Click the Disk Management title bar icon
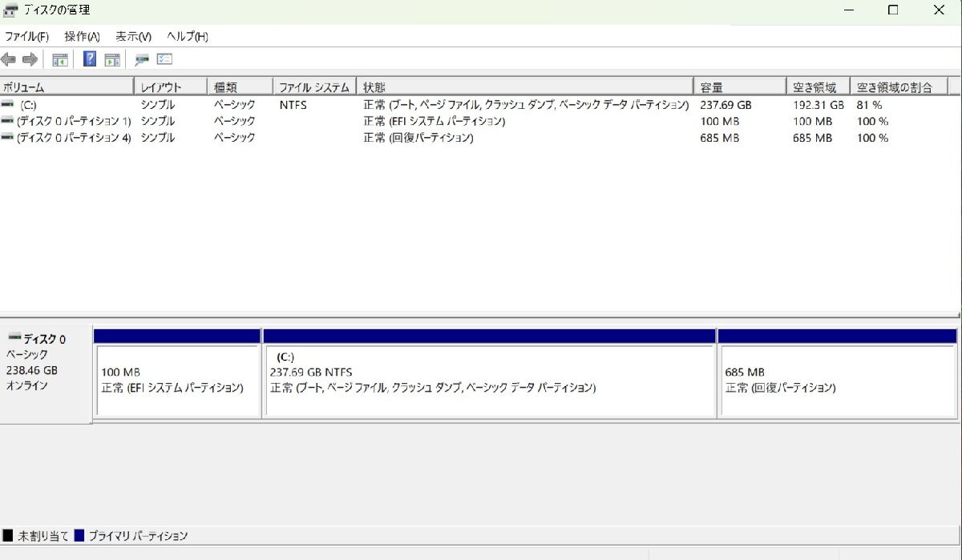Screen dimensions: 962x560 [x=10, y=10]
